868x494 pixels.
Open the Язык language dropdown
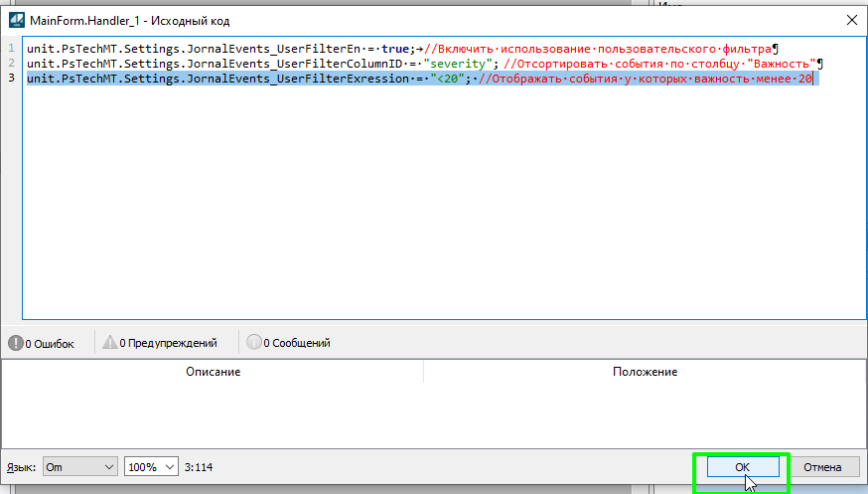(80, 467)
